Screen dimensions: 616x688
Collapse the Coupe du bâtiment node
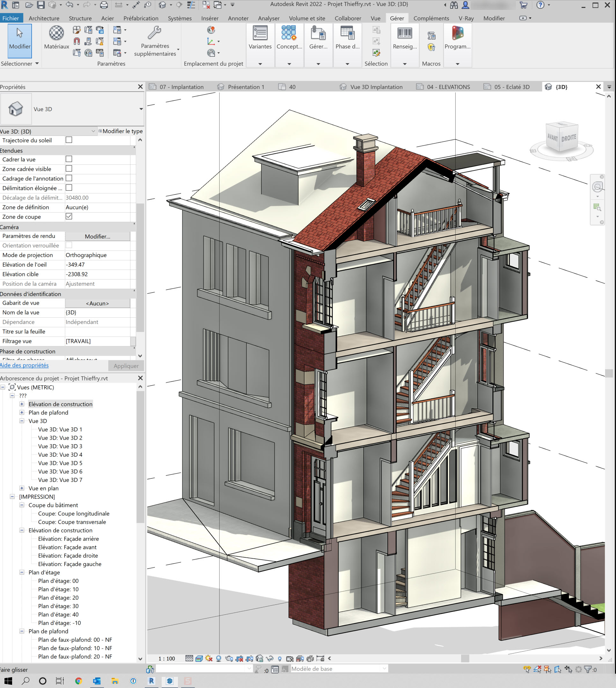[22, 505]
